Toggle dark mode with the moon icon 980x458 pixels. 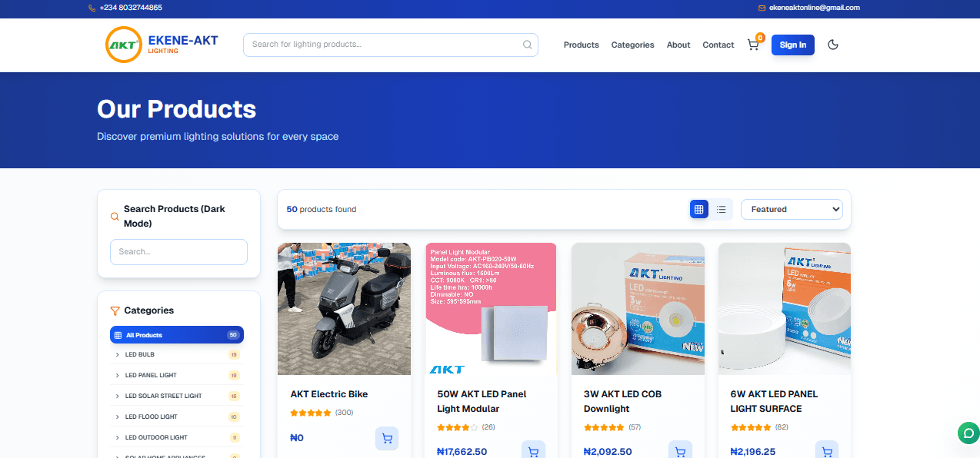pos(832,45)
